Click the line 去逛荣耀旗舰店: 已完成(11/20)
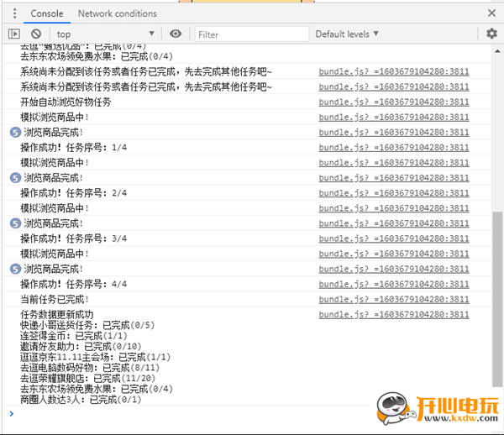Screen dimensions: 504x435 (x=87, y=379)
